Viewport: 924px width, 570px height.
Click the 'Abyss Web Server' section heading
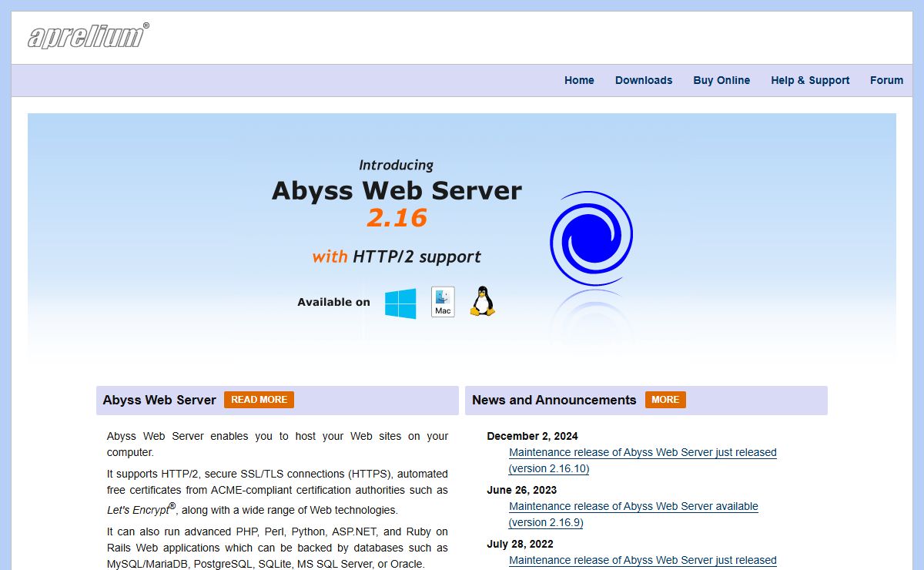pyautogui.click(x=159, y=400)
